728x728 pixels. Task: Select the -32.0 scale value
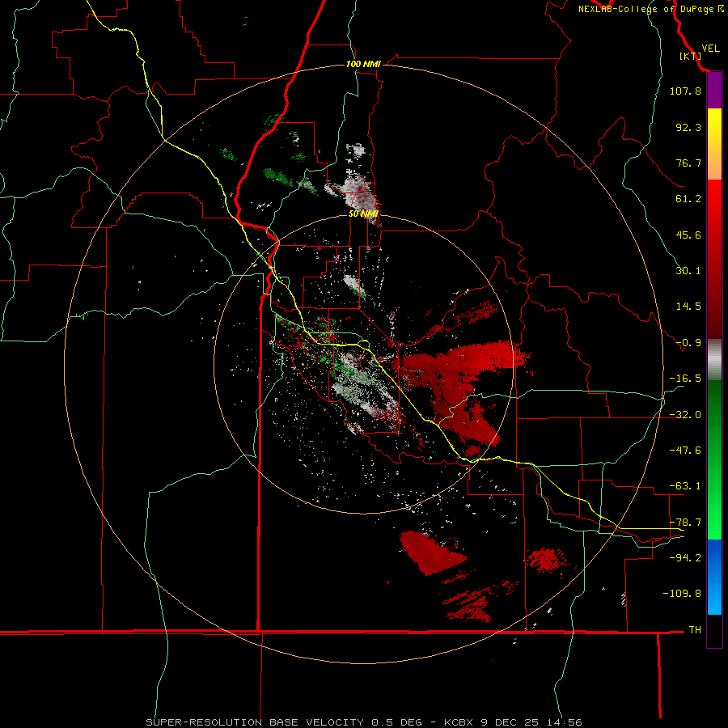click(685, 415)
